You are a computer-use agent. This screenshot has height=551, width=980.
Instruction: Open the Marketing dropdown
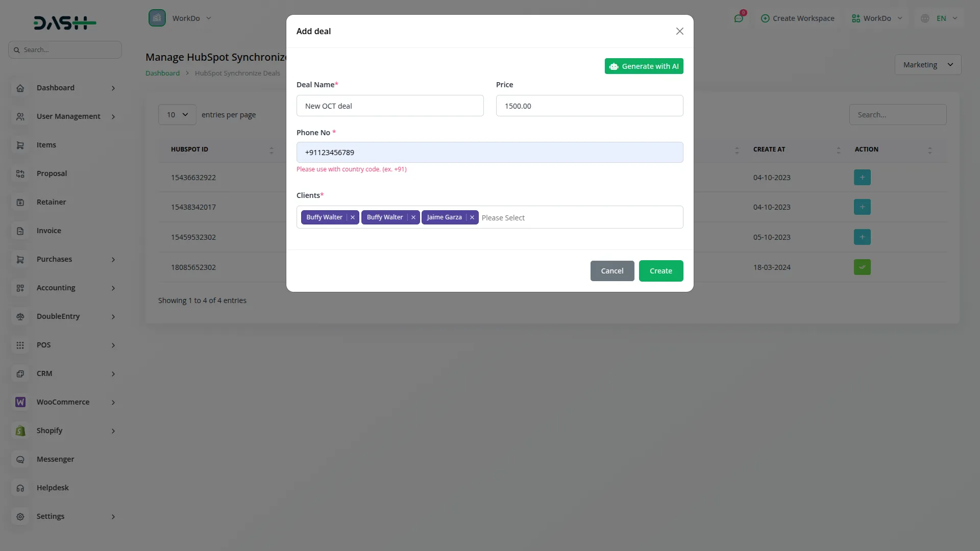[927, 64]
